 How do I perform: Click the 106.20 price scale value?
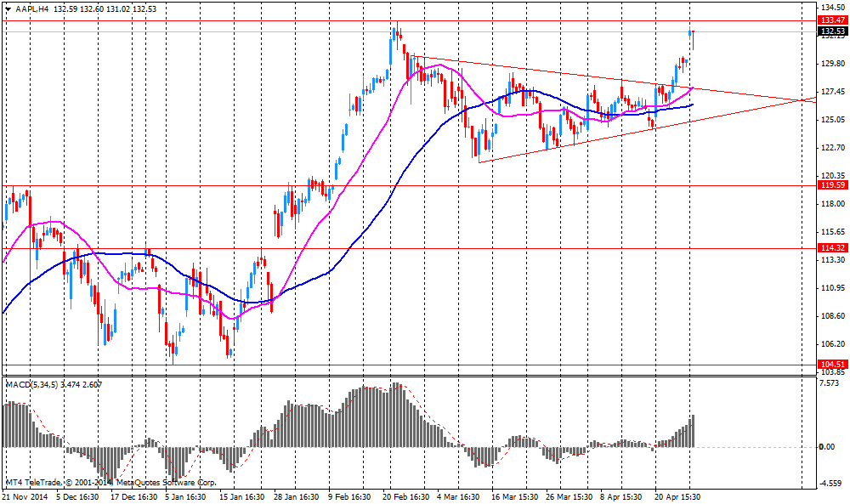point(833,344)
